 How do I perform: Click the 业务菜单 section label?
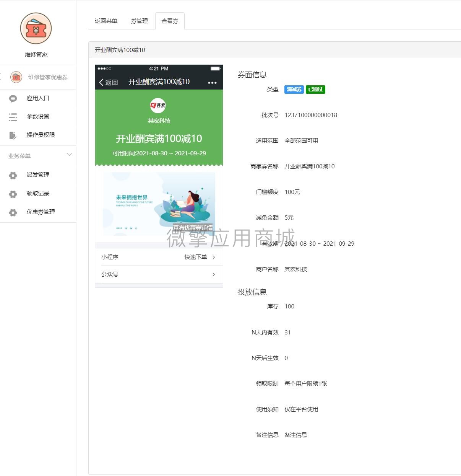[x=19, y=156]
